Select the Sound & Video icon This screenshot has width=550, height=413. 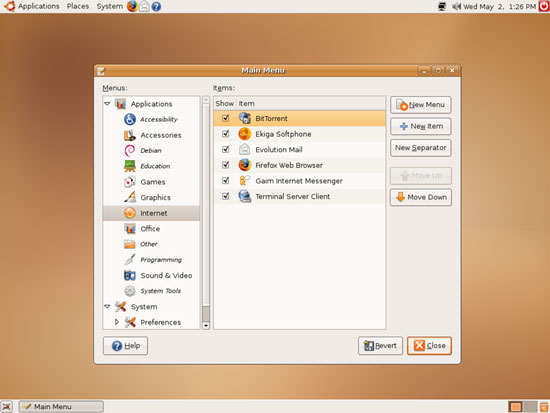coord(130,275)
